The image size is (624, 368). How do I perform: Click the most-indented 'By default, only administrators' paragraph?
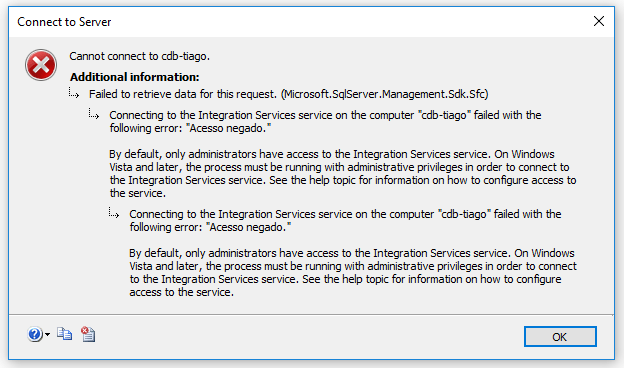point(353,273)
